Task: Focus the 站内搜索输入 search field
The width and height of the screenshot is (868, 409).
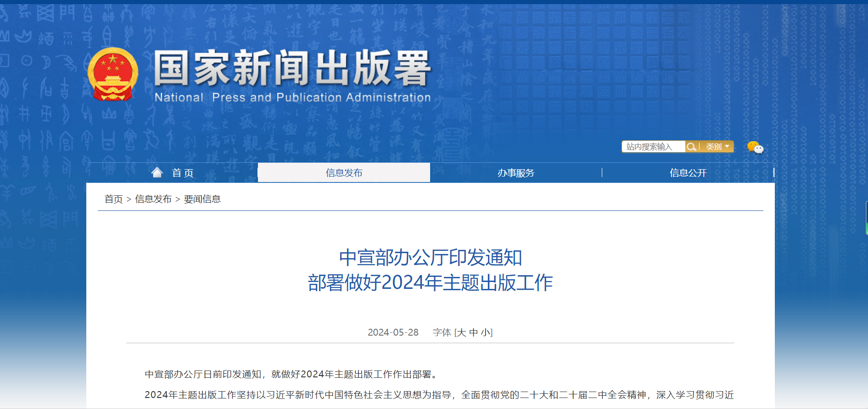Action: pos(653,147)
